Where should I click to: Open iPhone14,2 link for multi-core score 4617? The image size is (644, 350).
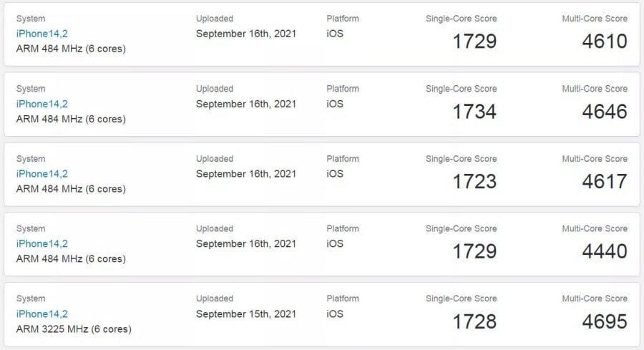point(42,174)
